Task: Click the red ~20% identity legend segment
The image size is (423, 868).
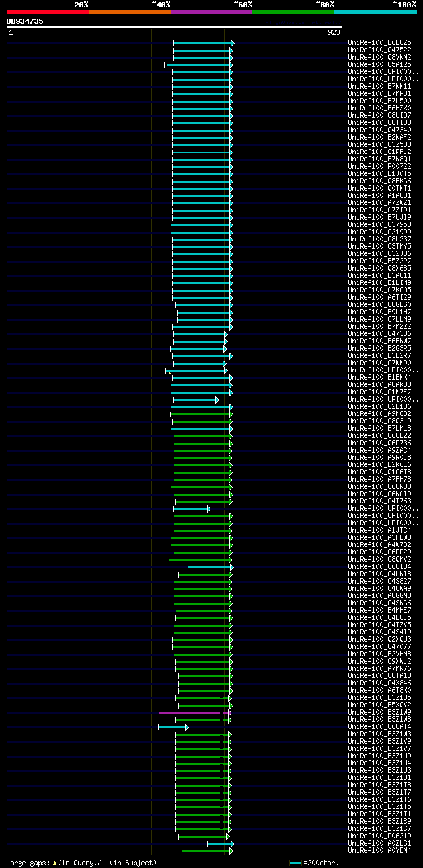Action: coord(47,11)
